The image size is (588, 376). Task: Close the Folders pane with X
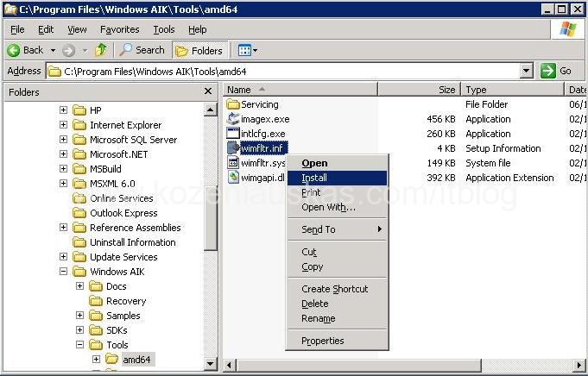coord(208,91)
